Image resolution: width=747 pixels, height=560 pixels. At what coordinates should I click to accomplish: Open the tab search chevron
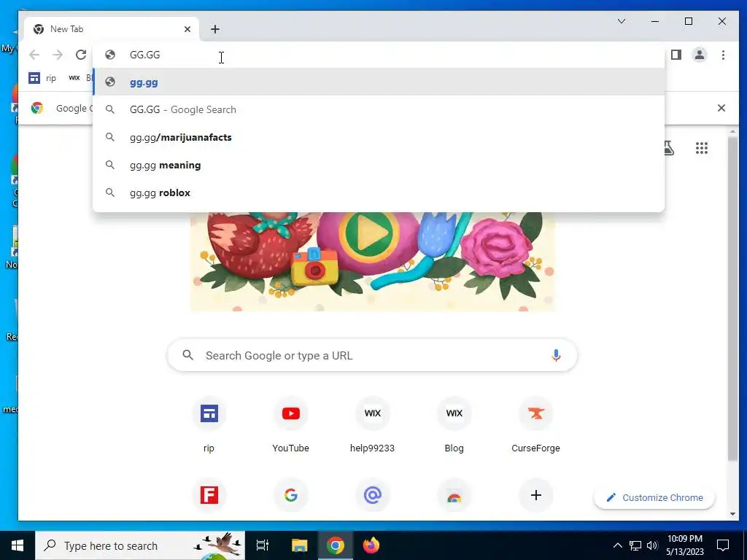pyautogui.click(x=622, y=21)
